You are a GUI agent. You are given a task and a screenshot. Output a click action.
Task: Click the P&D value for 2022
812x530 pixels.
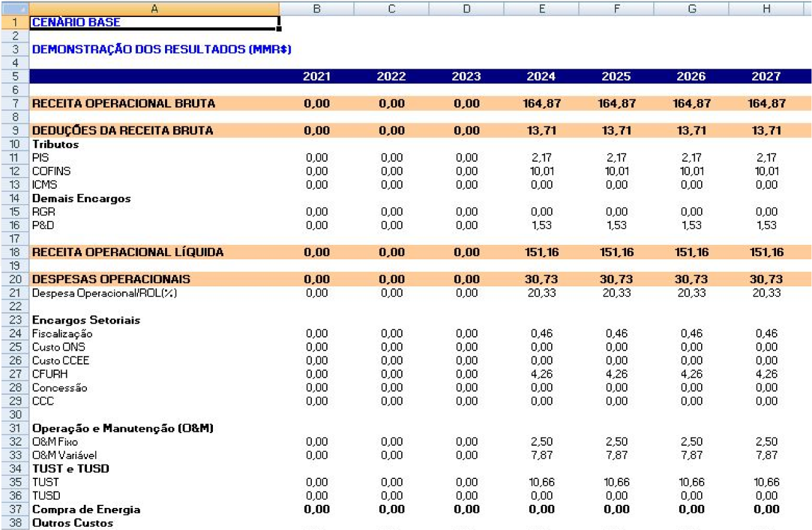(391, 225)
